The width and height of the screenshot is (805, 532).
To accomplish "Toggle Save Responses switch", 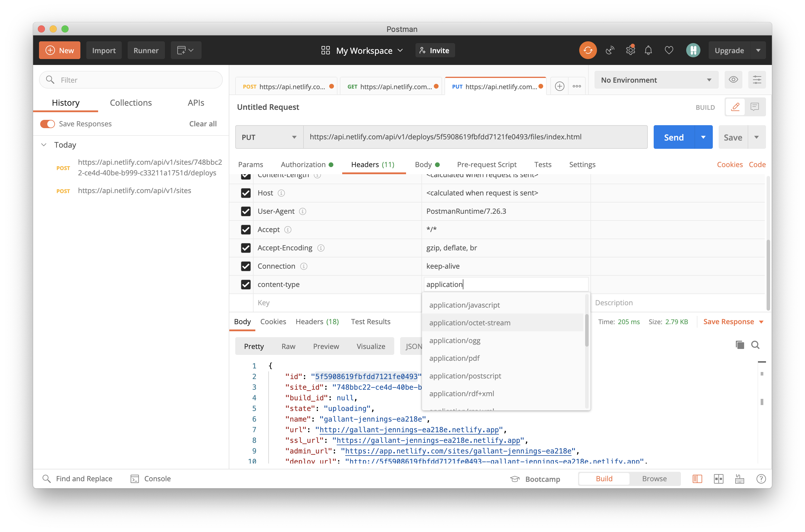I will 47,124.
